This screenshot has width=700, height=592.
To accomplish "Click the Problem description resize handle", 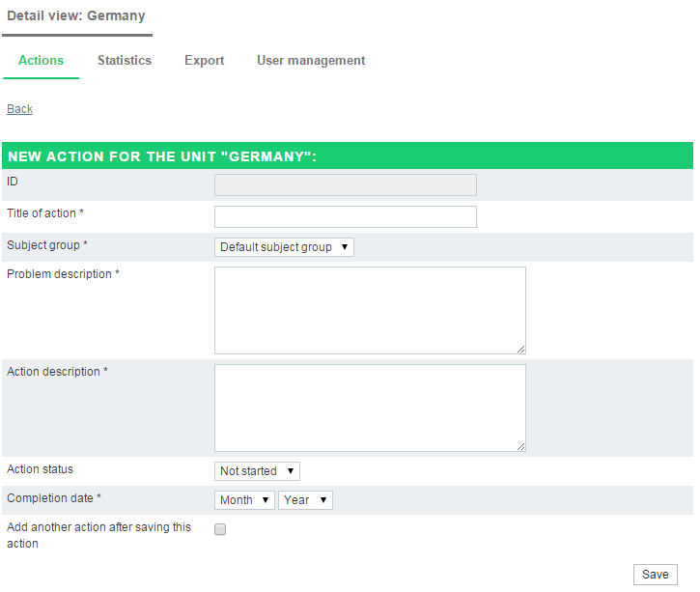I will coord(521,350).
